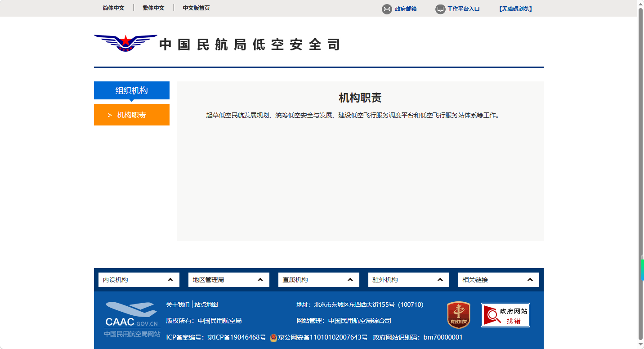
Task: Select 机构职责 in the sidebar menu
Action: click(132, 115)
